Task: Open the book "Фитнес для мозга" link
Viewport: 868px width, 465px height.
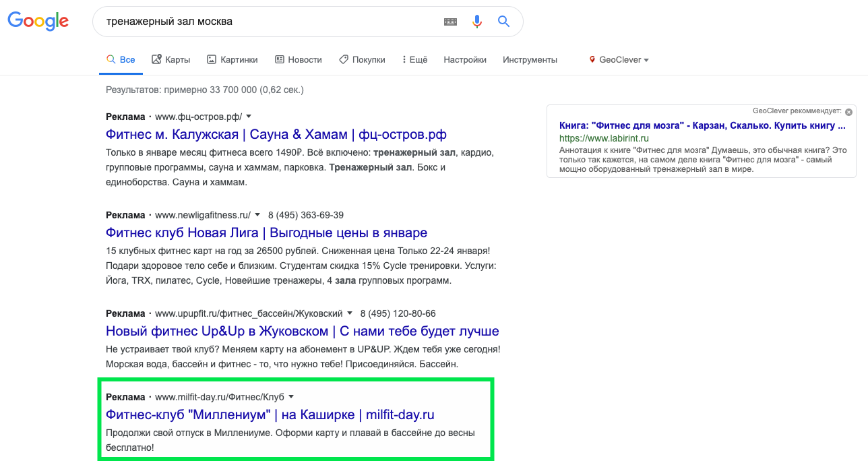Action: coord(702,125)
